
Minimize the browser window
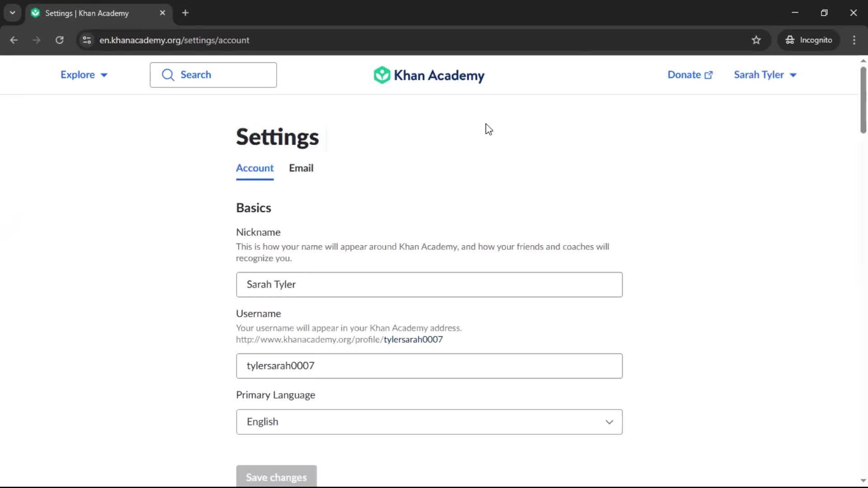(x=795, y=13)
